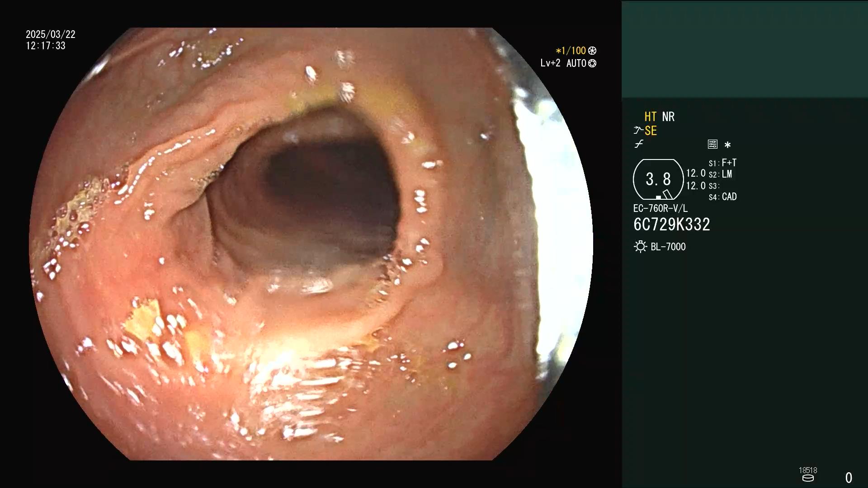Click the S2: LM switch assignment
Viewport: 868px width, 488px height.
point(720,174)
